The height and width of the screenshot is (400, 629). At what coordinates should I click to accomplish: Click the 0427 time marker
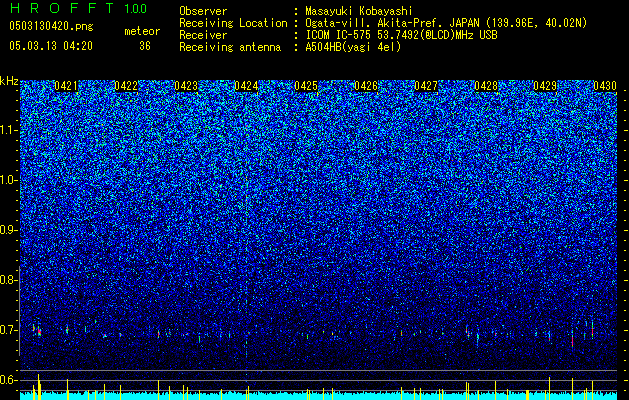point(426,86)
